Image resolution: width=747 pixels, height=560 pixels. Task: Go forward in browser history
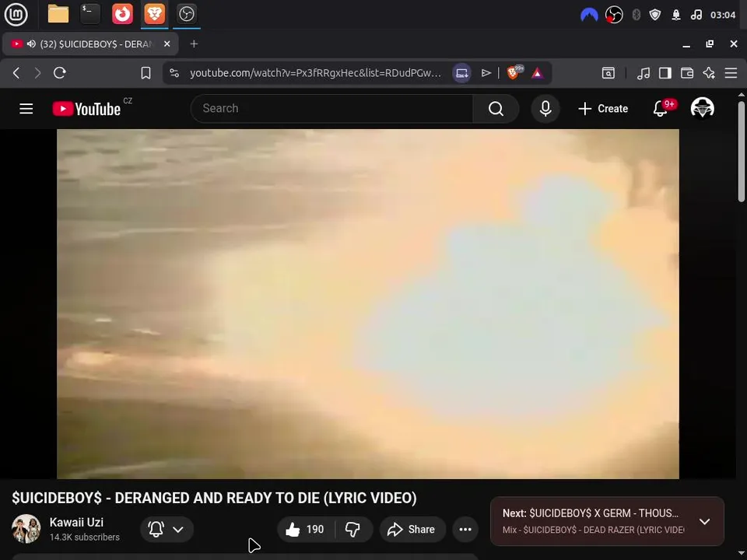click(37, 73)
